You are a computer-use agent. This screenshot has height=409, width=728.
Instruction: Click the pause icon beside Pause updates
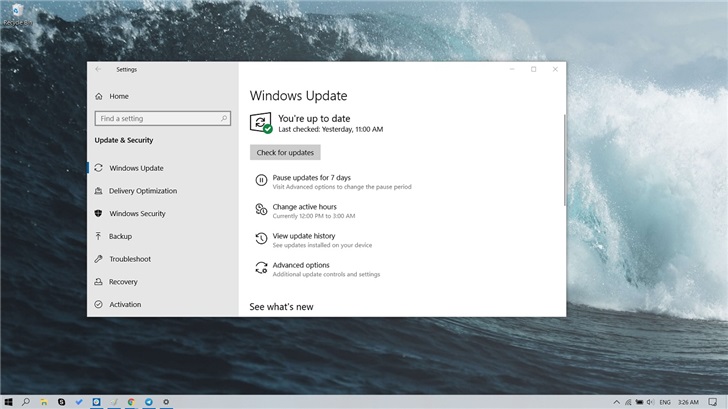[261, 181]
